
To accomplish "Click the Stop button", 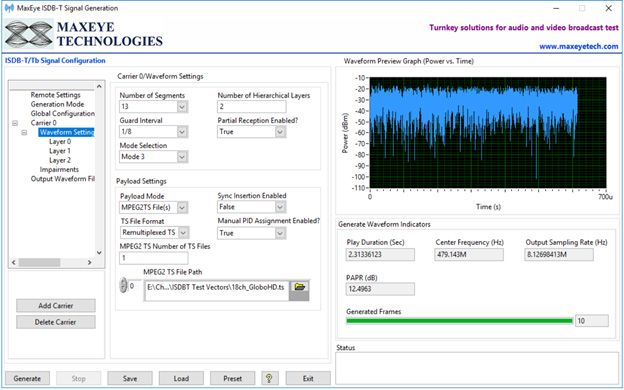I will point(78,378).
